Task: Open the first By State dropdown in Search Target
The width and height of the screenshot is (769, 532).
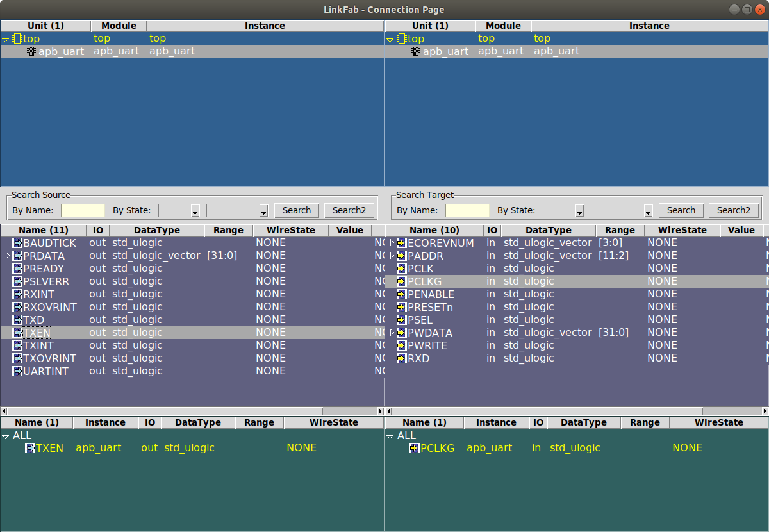Action: 563,210
